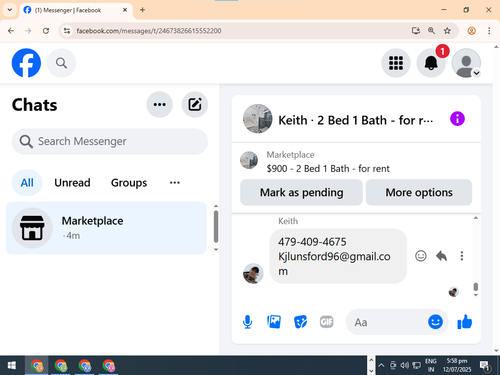This screenshot has width=500, height=375.
Task: Open taskbar clock 5:58 pm
Action: point(457,365)
